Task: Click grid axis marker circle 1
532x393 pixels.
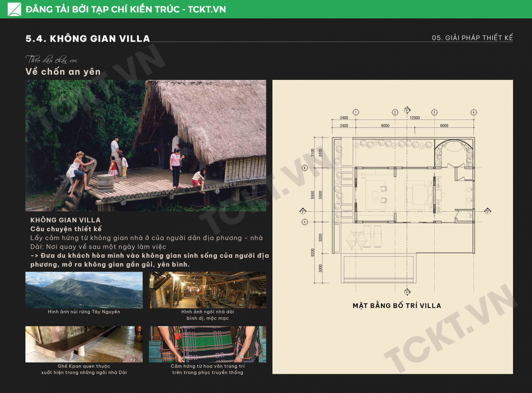Action: pos(356,112)
